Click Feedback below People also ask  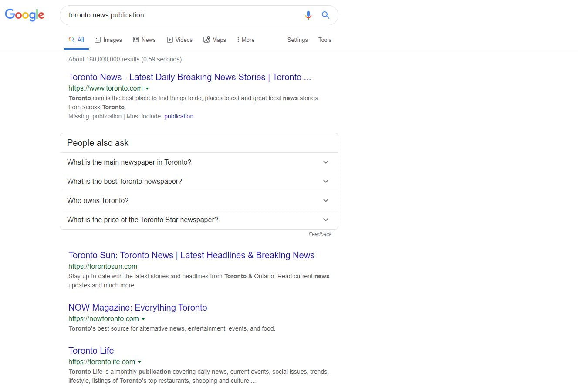click(x=320, y=234)
